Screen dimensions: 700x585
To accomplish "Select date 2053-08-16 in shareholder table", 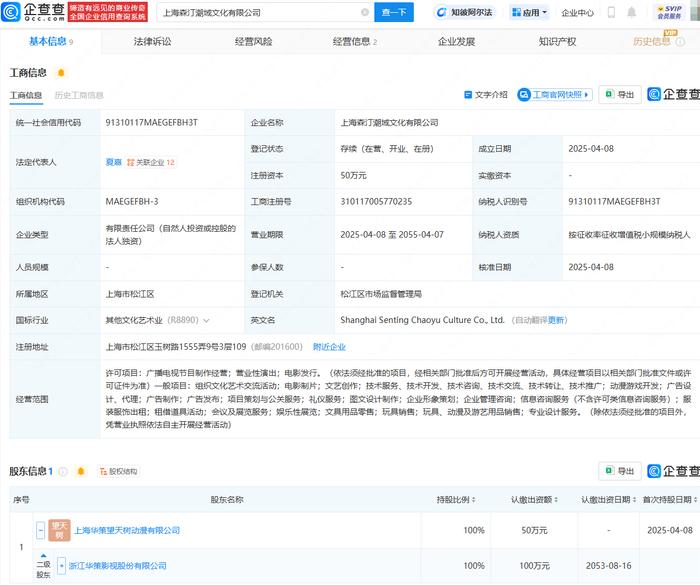I will (608, 566).
